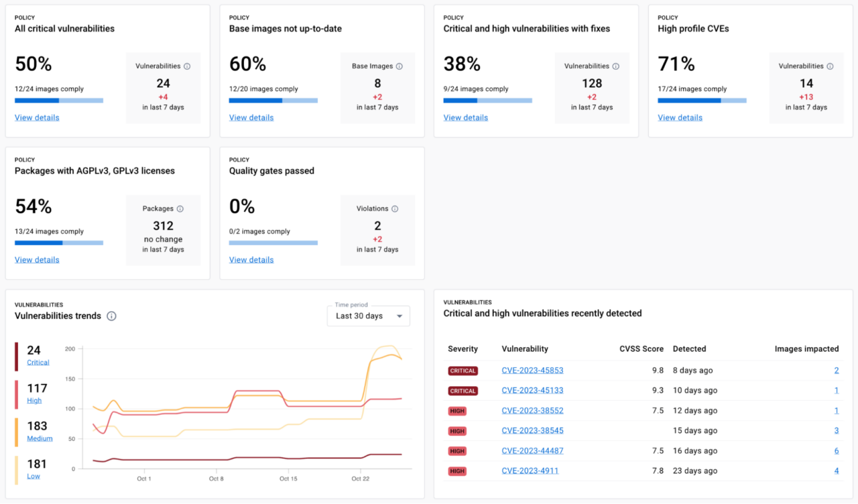Open details for Quality gates passed policy
858x504 pixels.
point(251,259)
